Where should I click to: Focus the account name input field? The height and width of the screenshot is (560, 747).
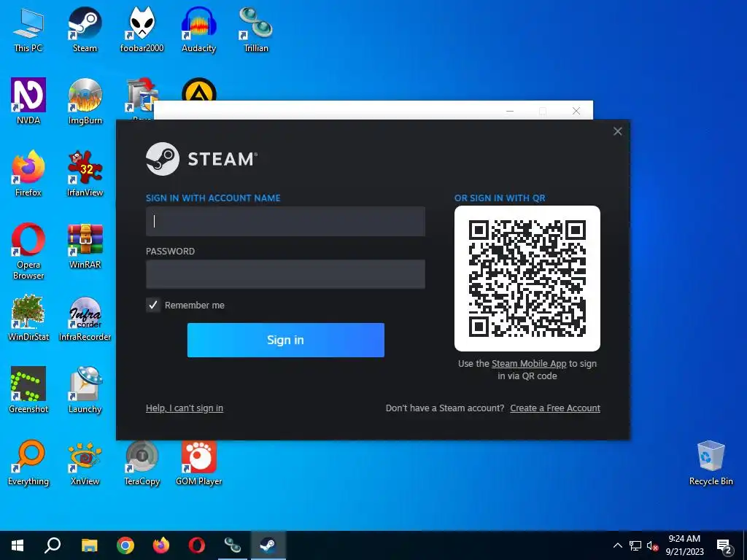[285, 221]
